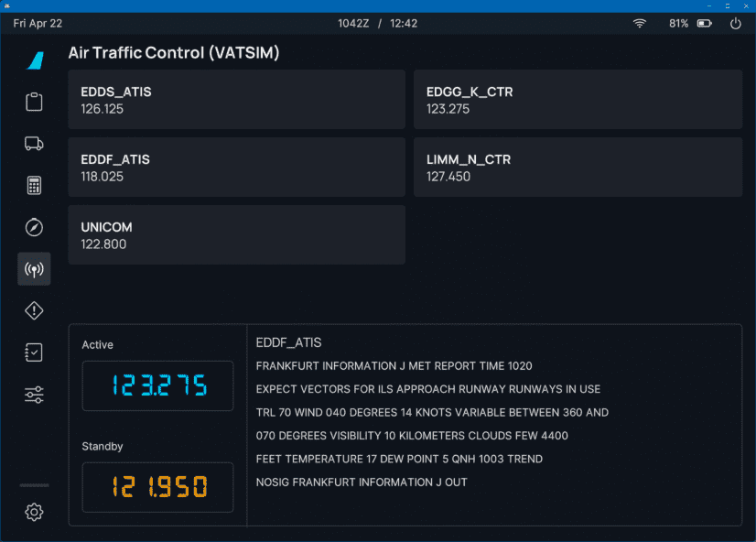Open the failures warning diamond page

coord(34,310)
